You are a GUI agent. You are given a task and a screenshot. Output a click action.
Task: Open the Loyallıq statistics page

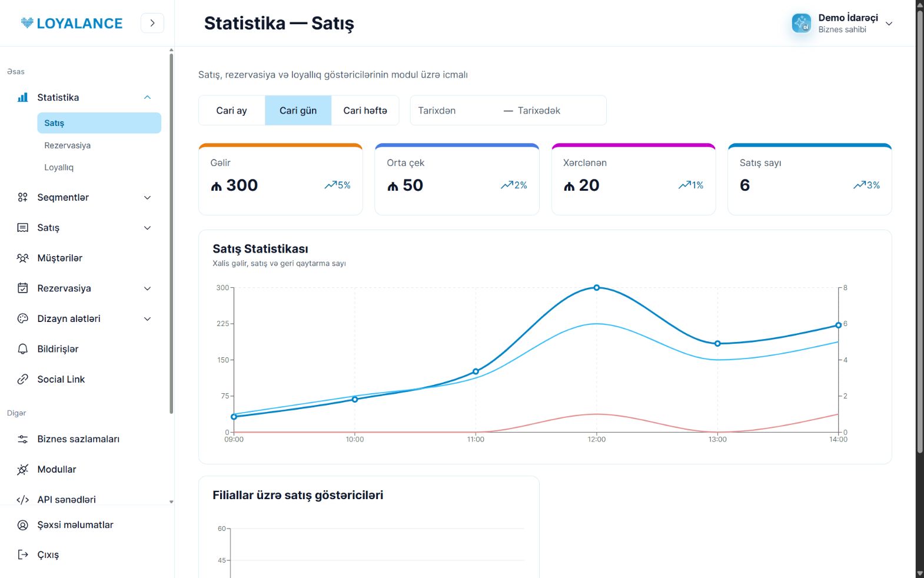pos(59,167)
